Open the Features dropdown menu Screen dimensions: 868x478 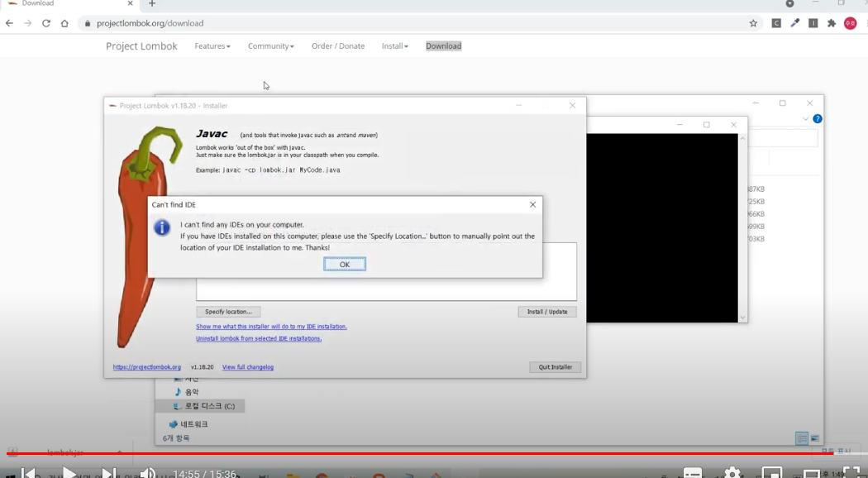pos(212,46)
